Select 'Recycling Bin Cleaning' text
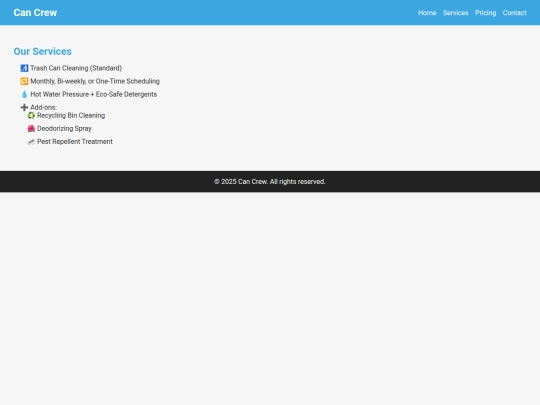 tap(71, 115)
